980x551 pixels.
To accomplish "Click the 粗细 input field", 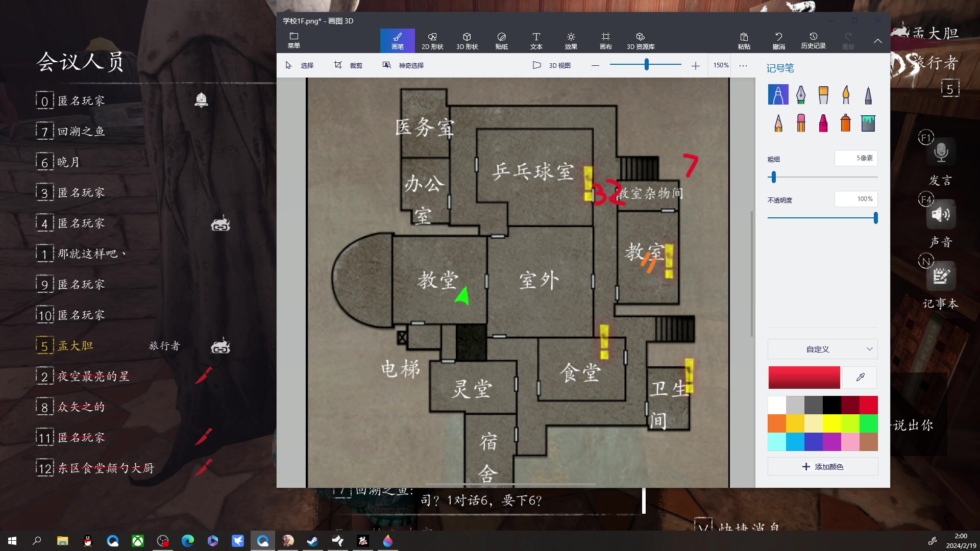I will pos(856,158).
